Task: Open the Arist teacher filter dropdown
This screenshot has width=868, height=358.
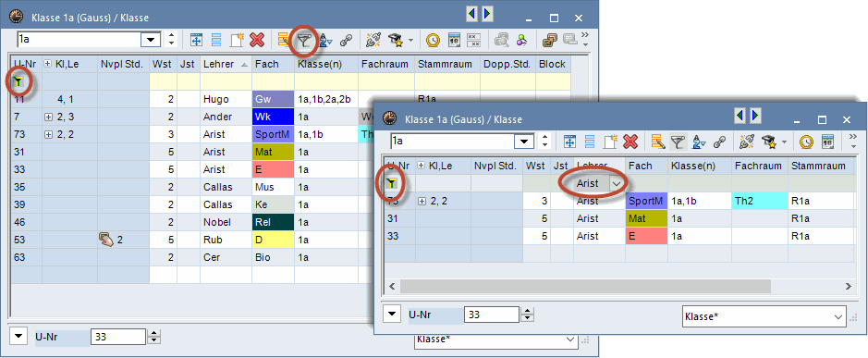Action: tap(617, 183)
